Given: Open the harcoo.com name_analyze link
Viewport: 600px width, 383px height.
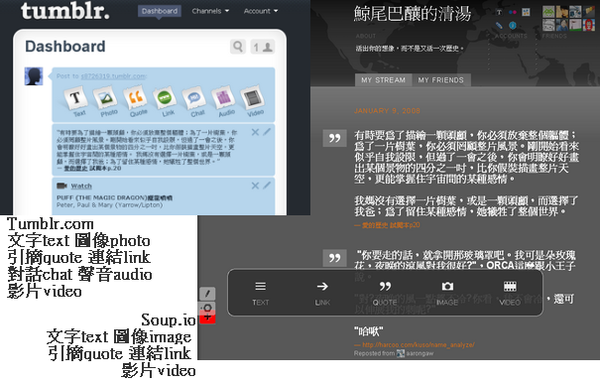Looking at the screenshot, I should pos(418,345).
